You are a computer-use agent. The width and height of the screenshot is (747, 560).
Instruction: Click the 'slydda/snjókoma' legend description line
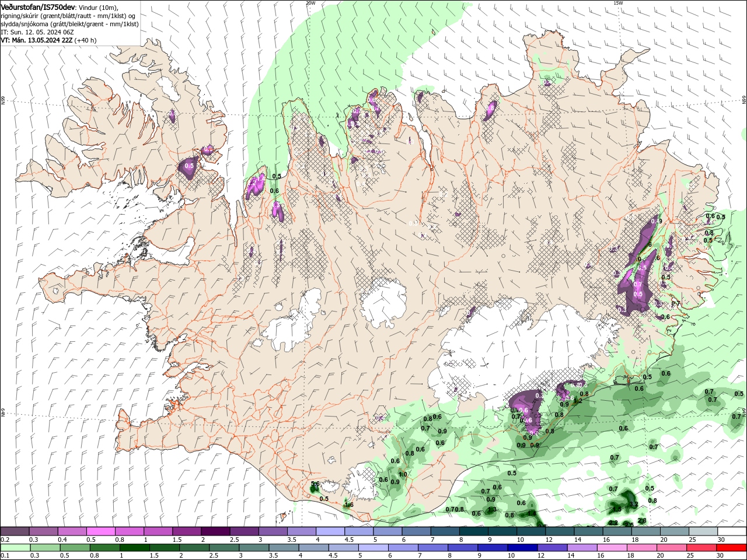coord(69,24)
